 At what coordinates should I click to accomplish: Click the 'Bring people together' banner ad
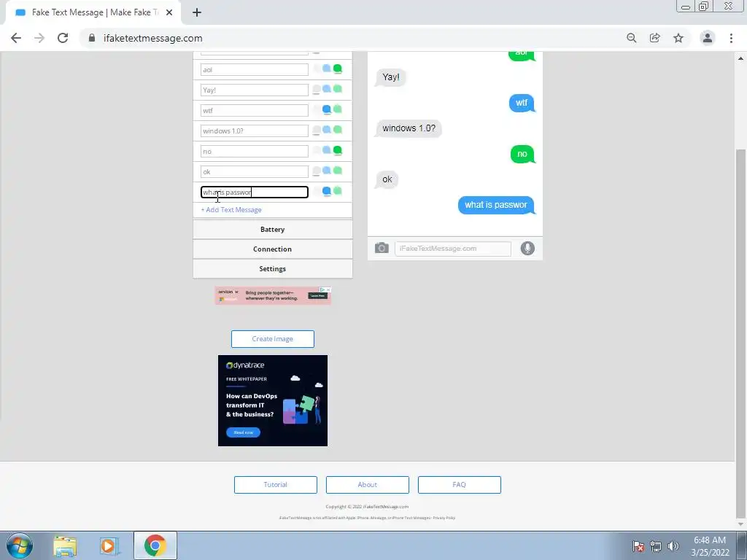[273, 296]
